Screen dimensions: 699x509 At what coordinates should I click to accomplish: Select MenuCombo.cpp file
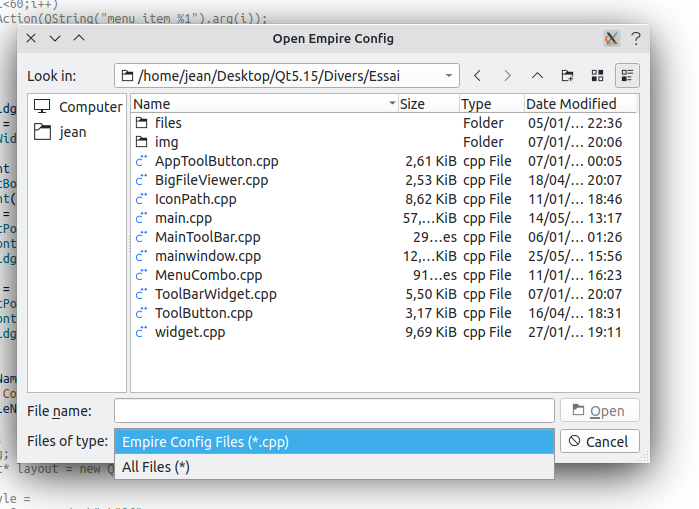[x=209, y=275]
